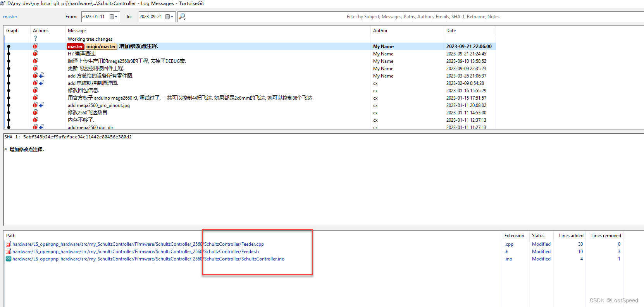Select the Feeder.h file path
The height and width of the screenshot is (307, 644).
(136, 252)
